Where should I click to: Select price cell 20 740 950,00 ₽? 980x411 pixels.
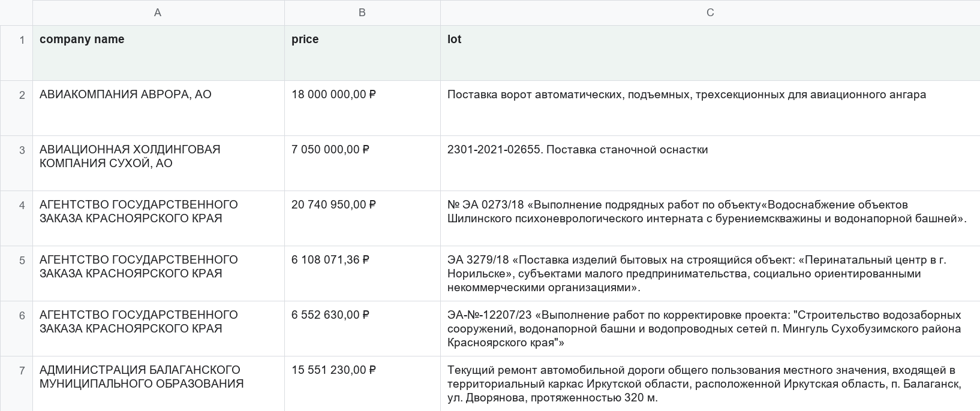[x=362, y=218]
